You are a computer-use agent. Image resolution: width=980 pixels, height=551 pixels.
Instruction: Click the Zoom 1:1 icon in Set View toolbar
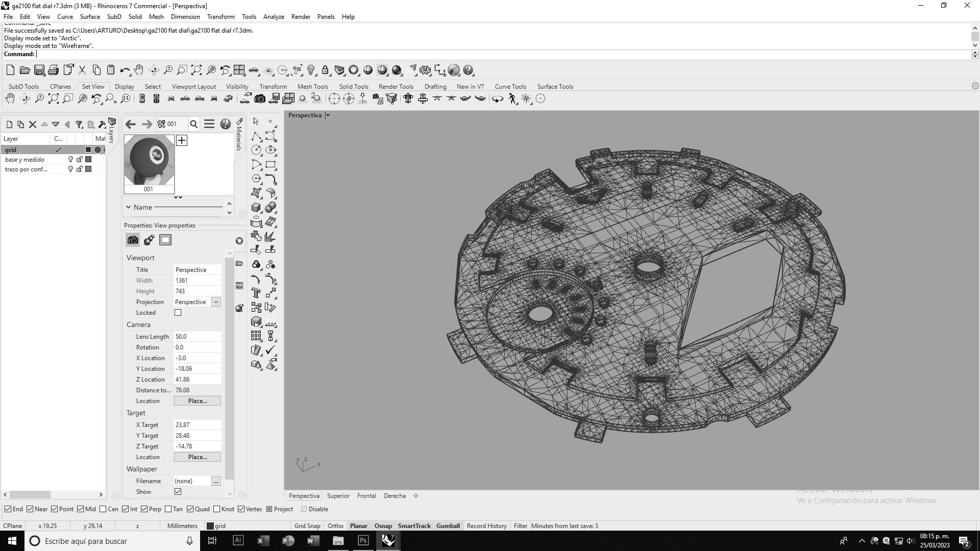[125, 99]
